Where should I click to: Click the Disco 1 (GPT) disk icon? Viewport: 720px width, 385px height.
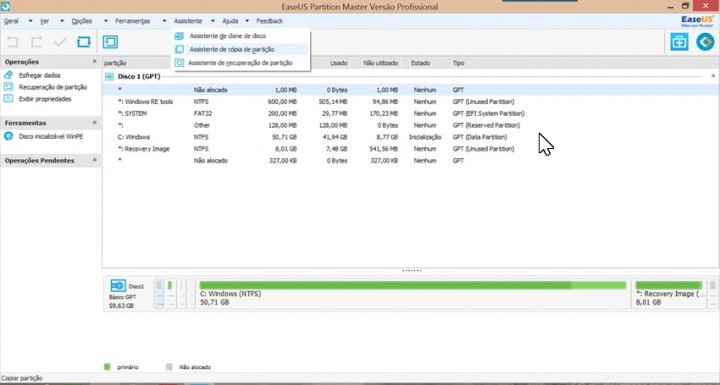109,77
